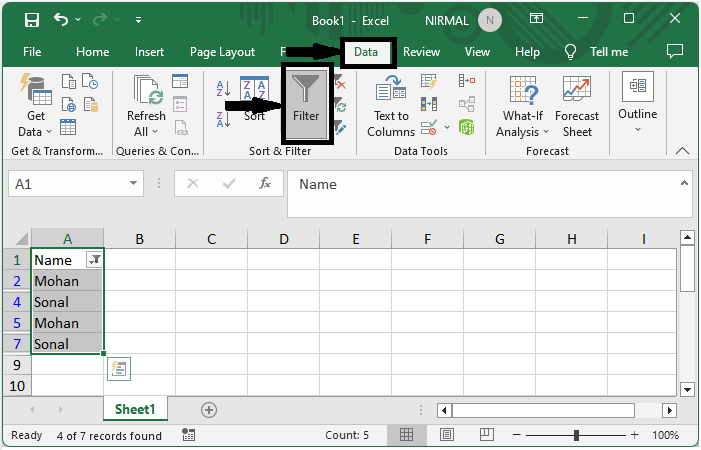Open the Undo history dropdown arrow

(78, 20)
